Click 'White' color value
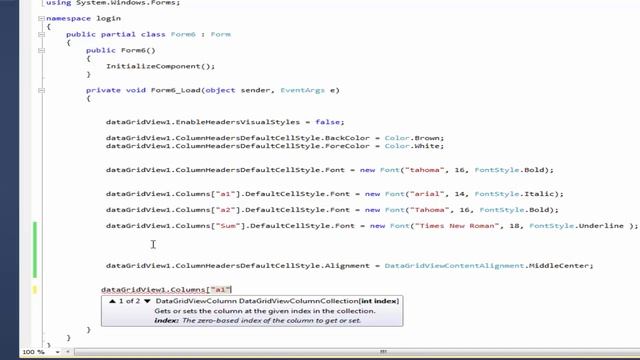The width and height of the screenshot is (640, 360). (x=427, y=146)
